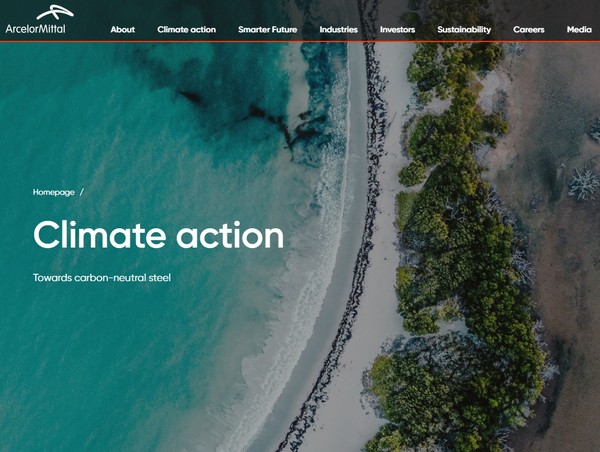Click the breadcrumb slash separator

tap(82, 192)
